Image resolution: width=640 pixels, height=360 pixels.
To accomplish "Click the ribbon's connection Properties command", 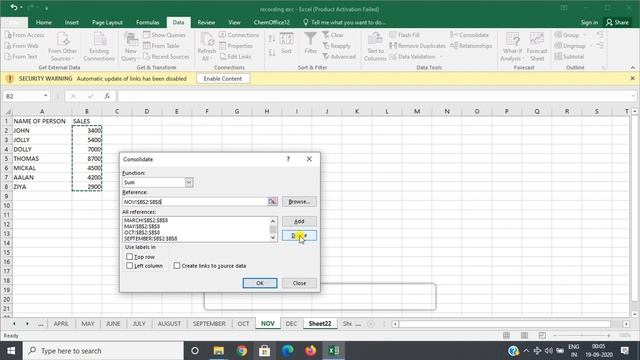I will pos(236,46).
